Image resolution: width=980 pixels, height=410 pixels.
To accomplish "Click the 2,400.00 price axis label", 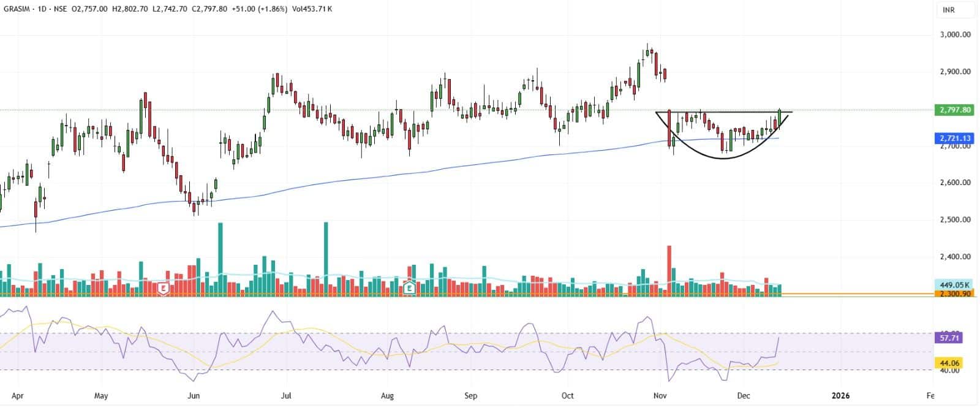I will (955, 257).
